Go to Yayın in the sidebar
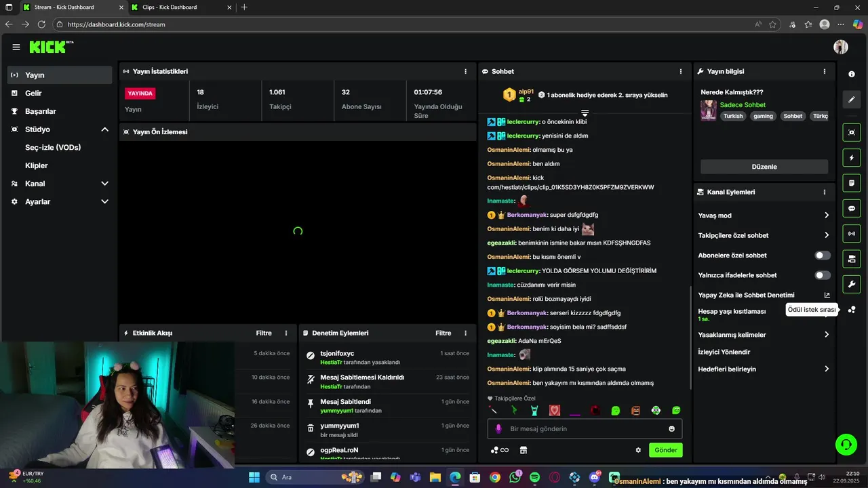Screen dimensions: 868x488 pyautogui.click(x=60, y=75)
